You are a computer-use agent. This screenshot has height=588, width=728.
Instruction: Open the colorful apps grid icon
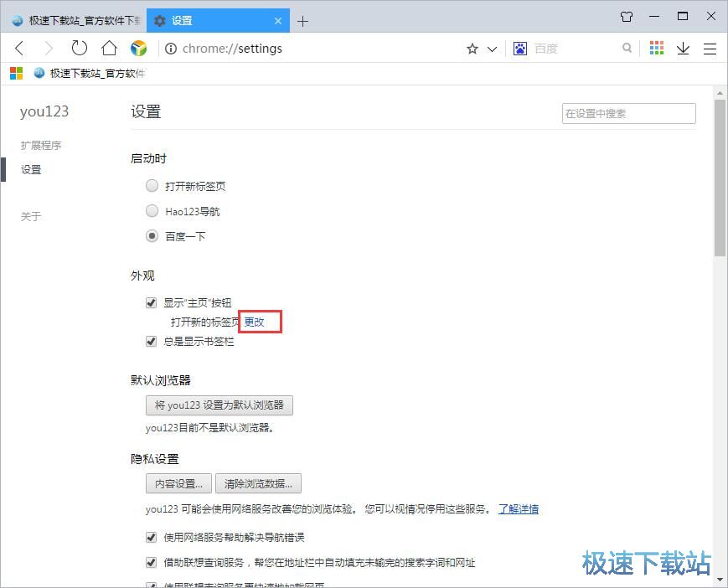tap(657, 48)
